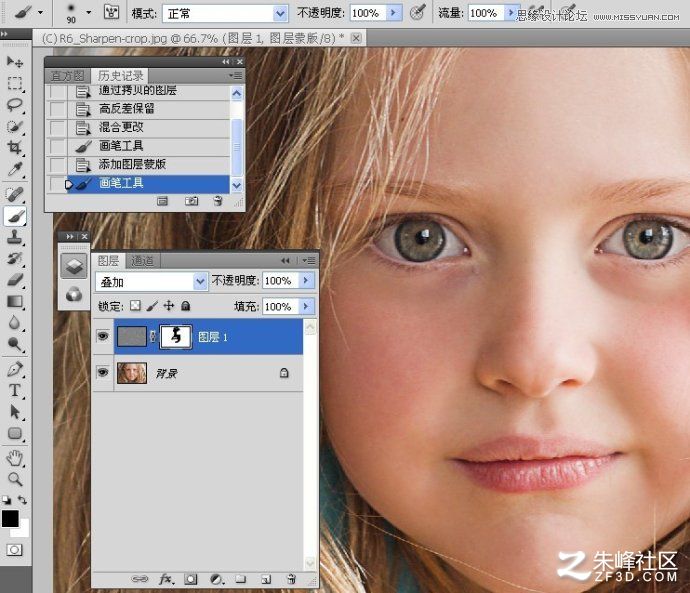Open brush preset picker dropdown
This screenshot has width=690, height=593.
[x=88, y=12]
